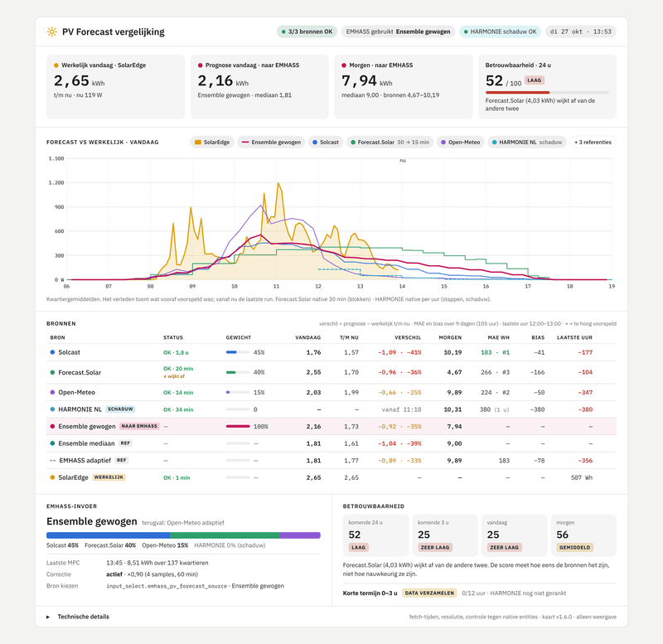Toggle the Forecast.Solar legend chip
This screenshot has width=663, height=644.
pos(390,142)
